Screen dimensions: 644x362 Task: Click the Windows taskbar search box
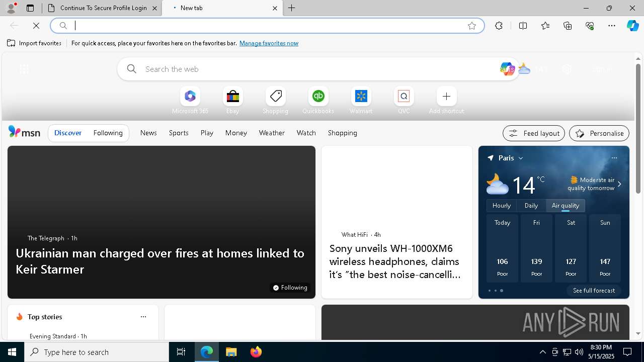point(97,352)
